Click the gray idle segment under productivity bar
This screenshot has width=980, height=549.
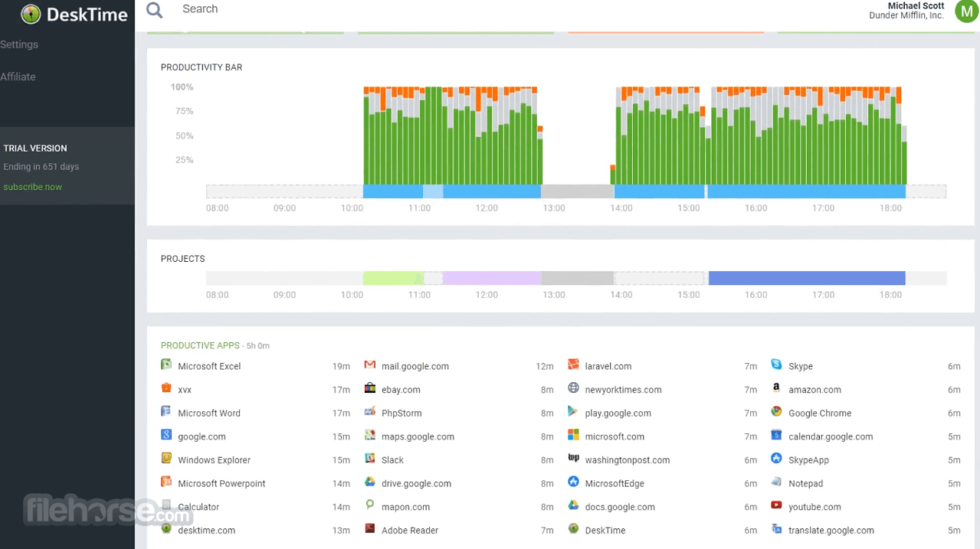(x=578, y=191)
